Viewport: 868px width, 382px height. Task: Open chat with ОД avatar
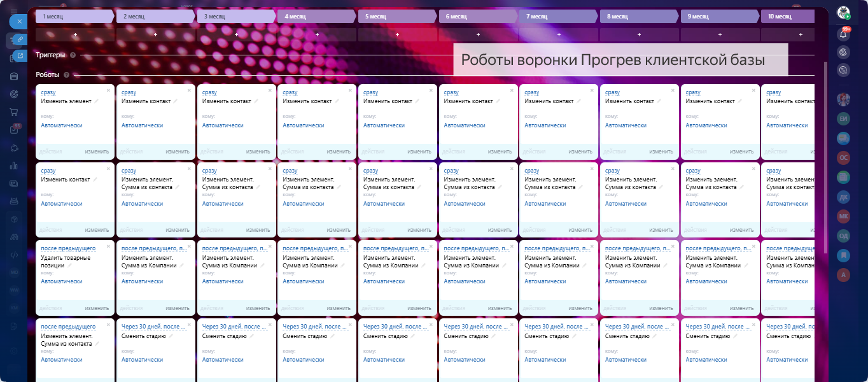point(844,236)
